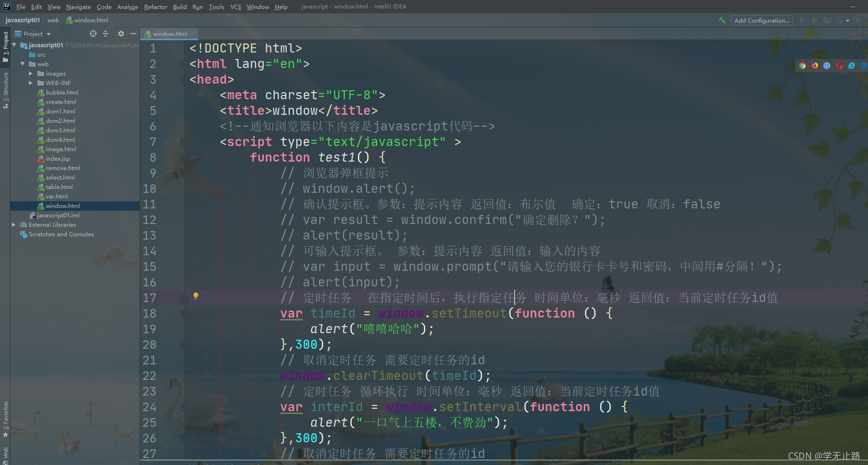This screenshot has height=465, width=868.
Task: Open the Structure tool window
Action: pos(6,90)
